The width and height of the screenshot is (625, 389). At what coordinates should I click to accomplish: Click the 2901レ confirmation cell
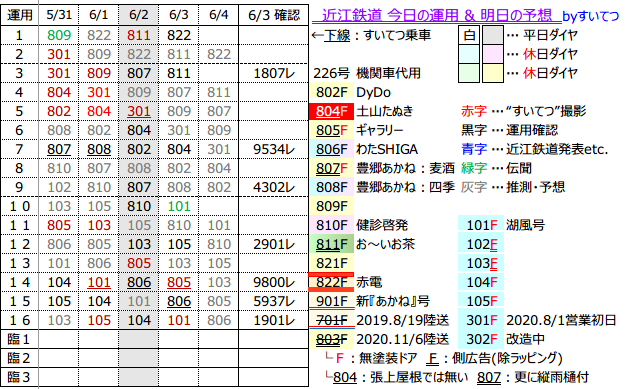coord(273,244)
